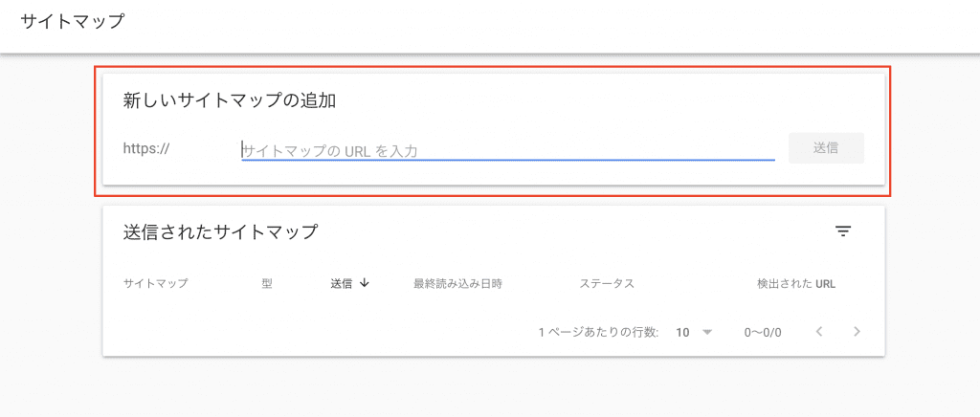Focus the サイトマップの URL を入力 field
The width and height of the screenshot is (980, 417).
pos(508,150)
